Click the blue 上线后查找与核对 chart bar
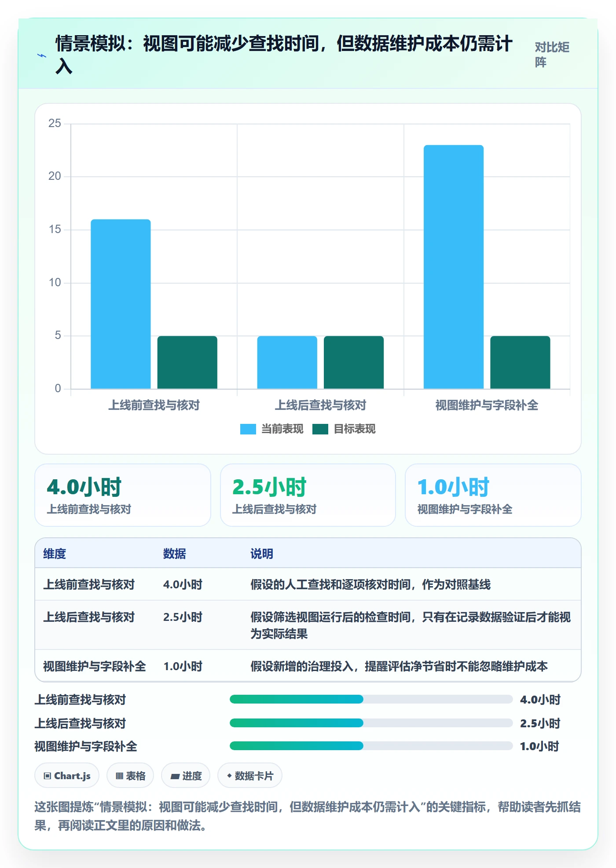Image resolution: width=616 pixels, height=868 pixels. click(x=287, y=362)
